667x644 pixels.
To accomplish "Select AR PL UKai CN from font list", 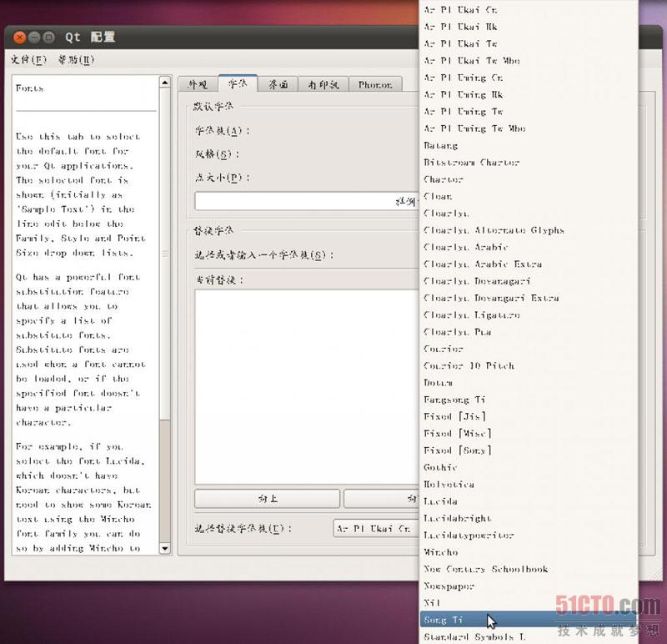I will point(529,9).
